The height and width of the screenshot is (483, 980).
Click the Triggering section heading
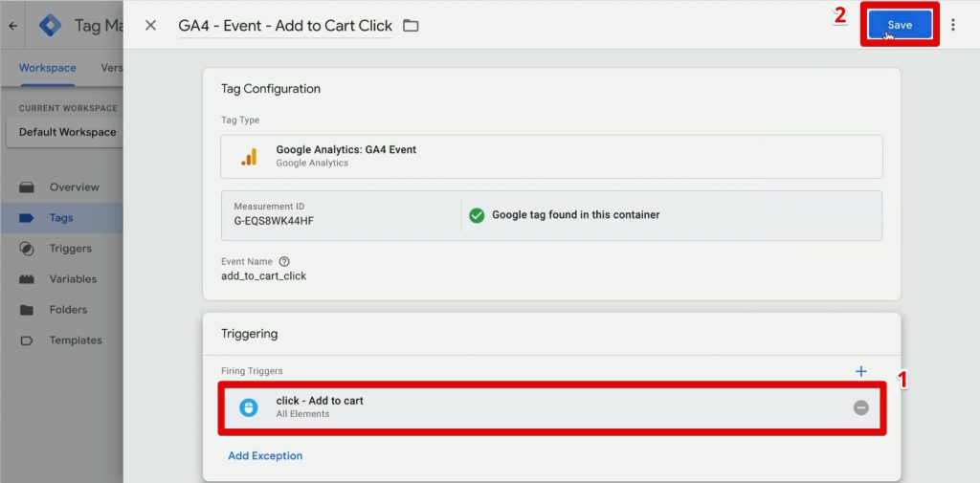(x=250, y=334)
